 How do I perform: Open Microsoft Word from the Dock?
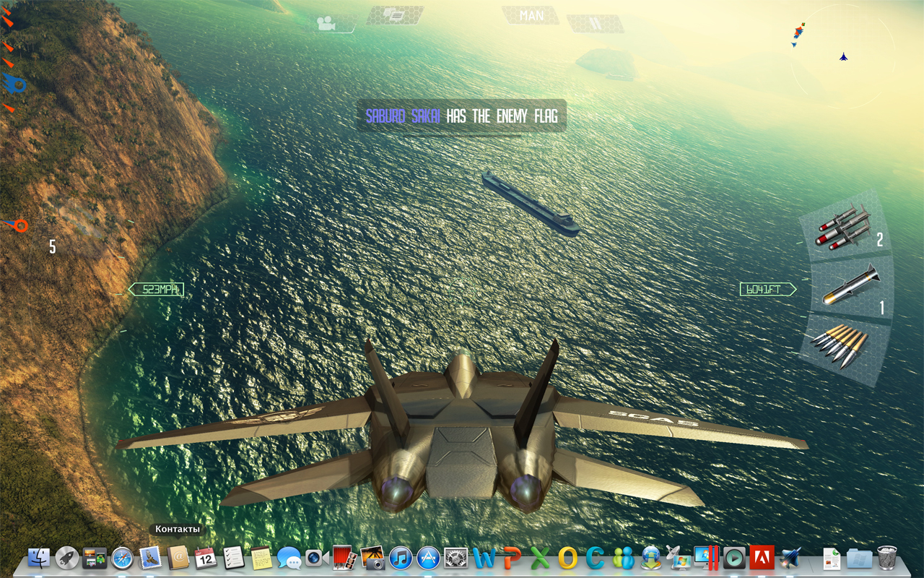(x=484, y=558)
